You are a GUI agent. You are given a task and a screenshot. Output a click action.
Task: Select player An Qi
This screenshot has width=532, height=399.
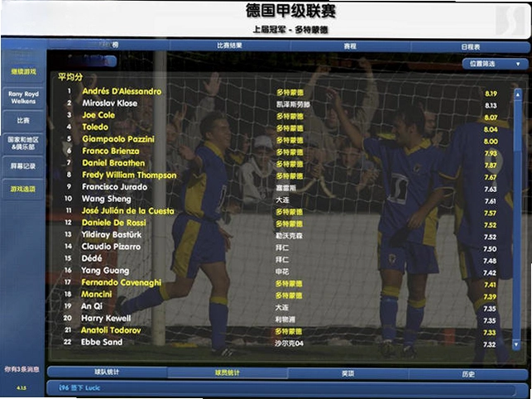[92, 306]
